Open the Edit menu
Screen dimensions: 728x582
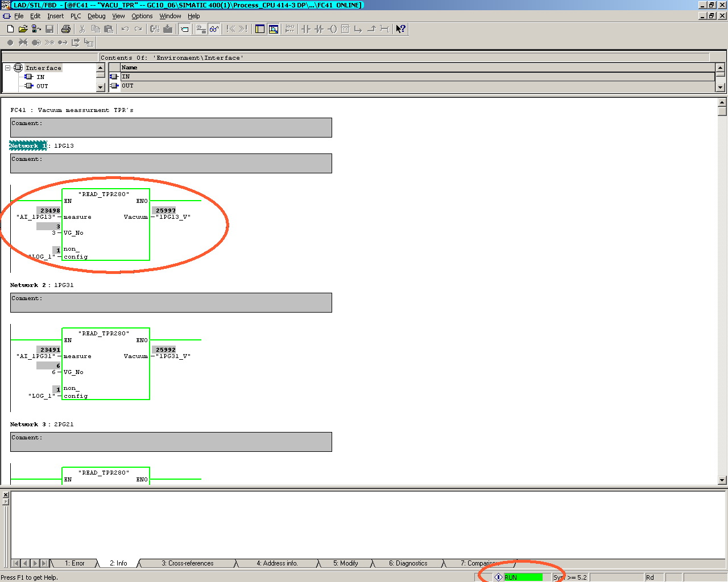(x=35, y=16)
